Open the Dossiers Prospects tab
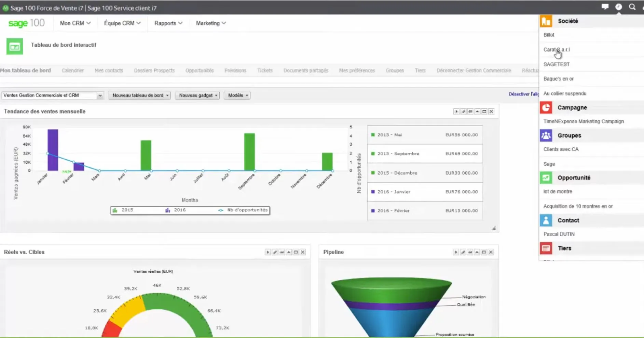Viewport: 644px width, 338px height. 154,70
